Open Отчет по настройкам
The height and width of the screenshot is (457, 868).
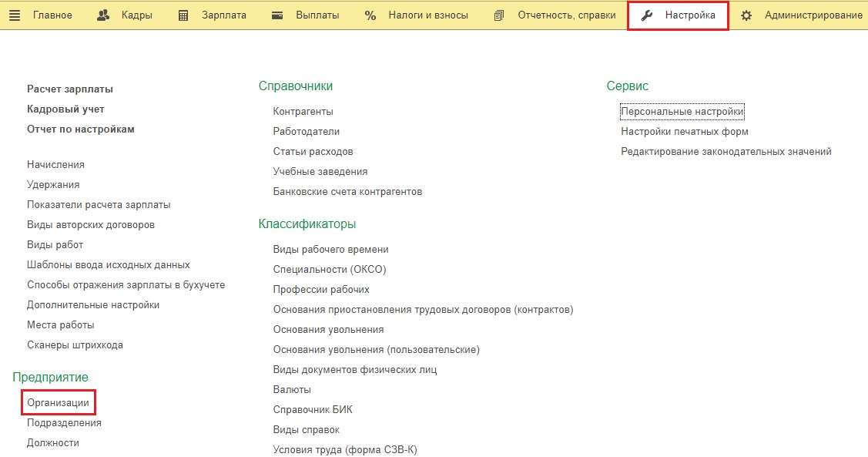(81, 129)
